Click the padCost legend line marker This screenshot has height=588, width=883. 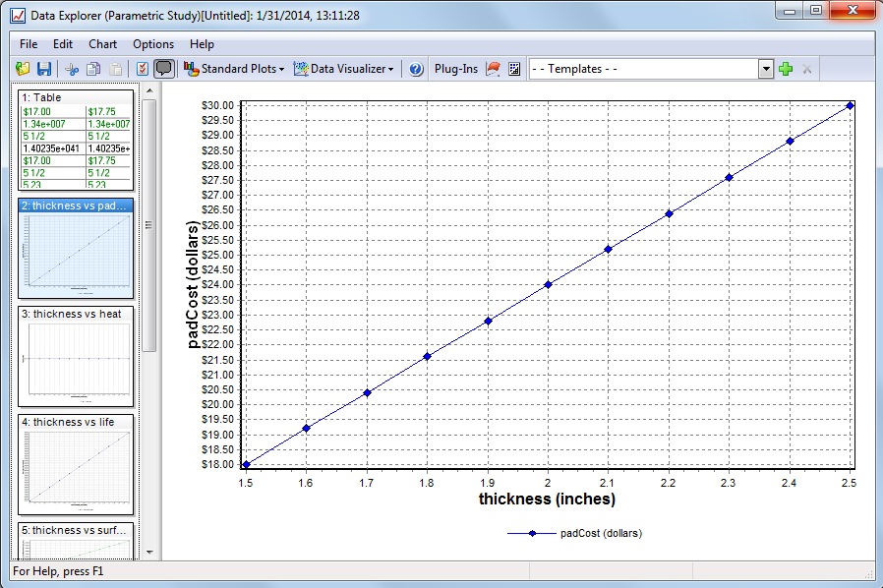pos(531,533)
